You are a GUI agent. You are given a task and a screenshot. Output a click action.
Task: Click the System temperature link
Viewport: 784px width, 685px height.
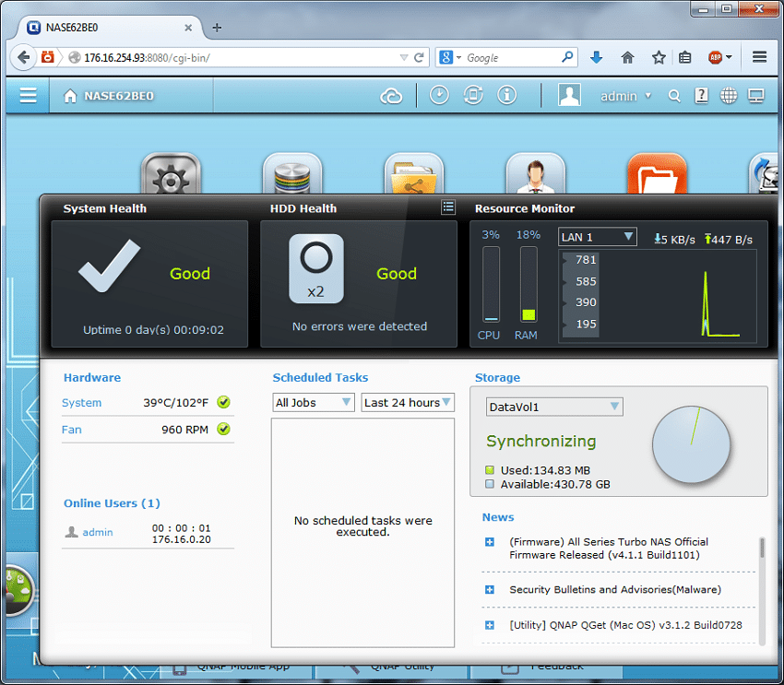pos(81,403)
